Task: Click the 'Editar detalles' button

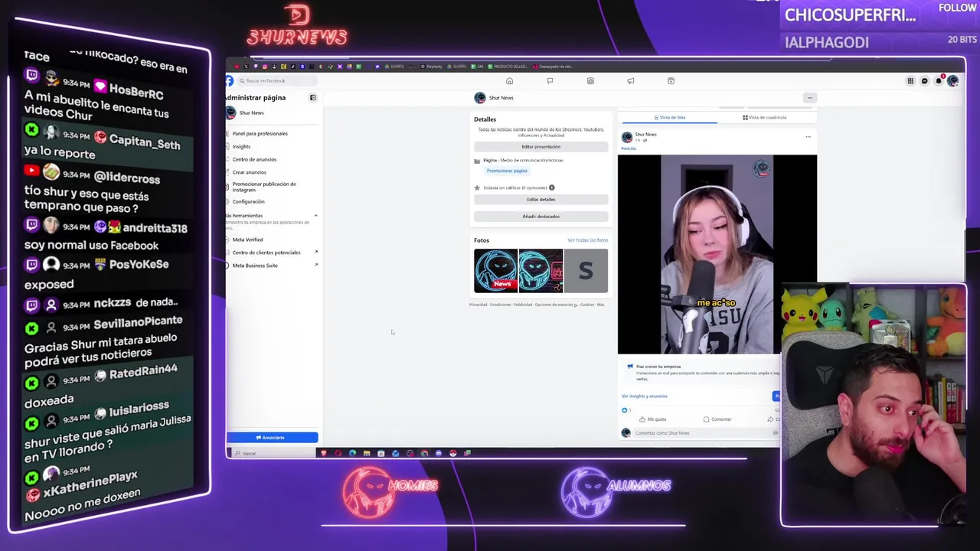Action: [x=541, y=199]
